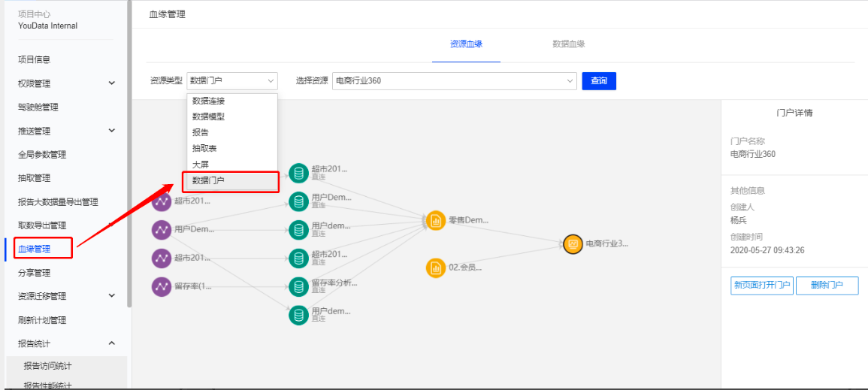
Task: Select the 电商行业3... portal node icon
Action: tap(573, 243)
